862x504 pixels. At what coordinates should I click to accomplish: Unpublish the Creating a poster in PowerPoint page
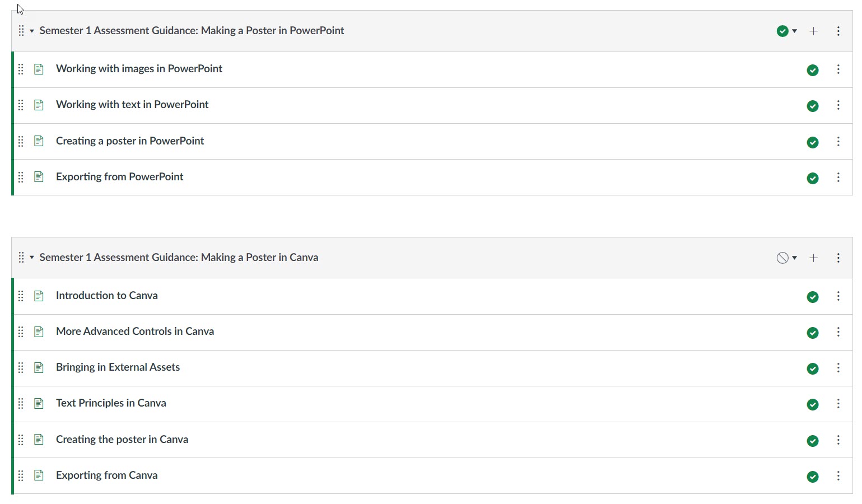coord(812,142)
